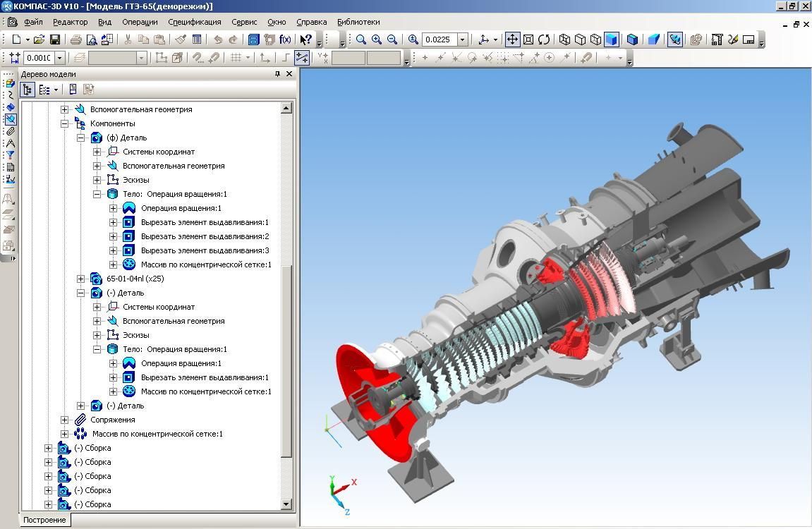This screenshot has height=529, width=812.
Task: Collapse the Компоненты tree node
Action: click(65, 123)
